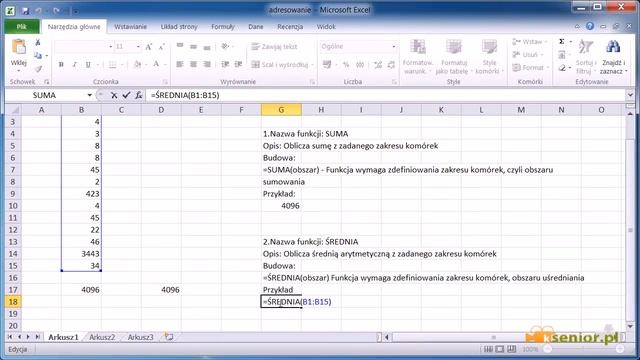Click in the formula bar input
Image resolution: width=640 pixels, height=360 pixels.
(386, 95)
